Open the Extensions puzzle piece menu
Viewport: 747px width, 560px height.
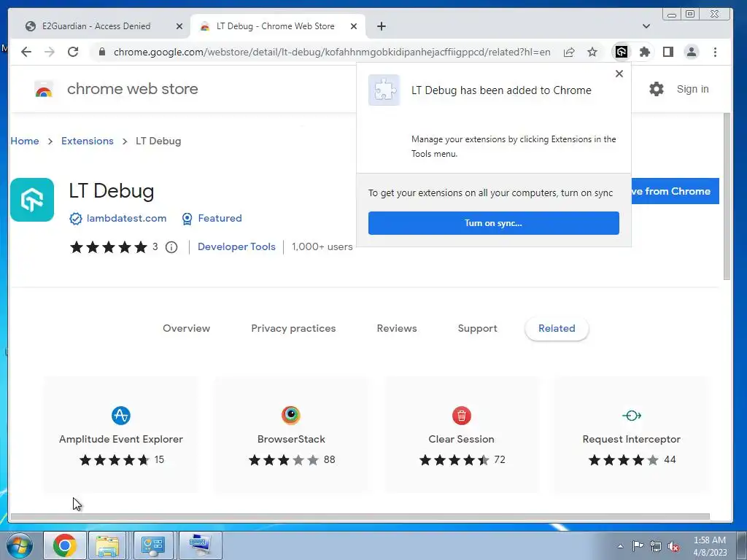pos(645,52)
